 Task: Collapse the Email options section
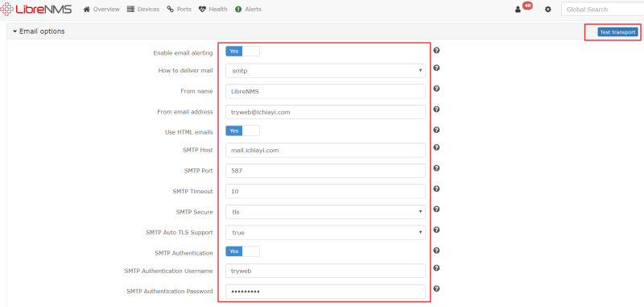[x=39, y=31]
